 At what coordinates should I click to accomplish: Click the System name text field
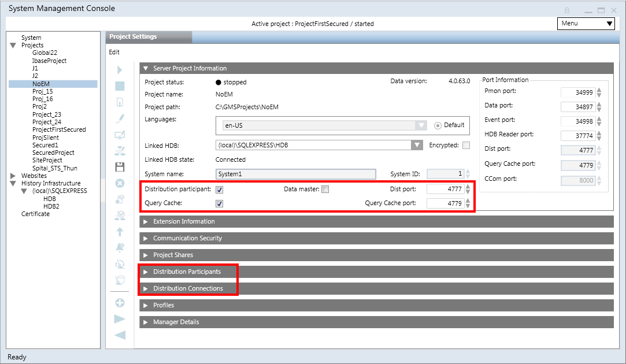[295, 174]
